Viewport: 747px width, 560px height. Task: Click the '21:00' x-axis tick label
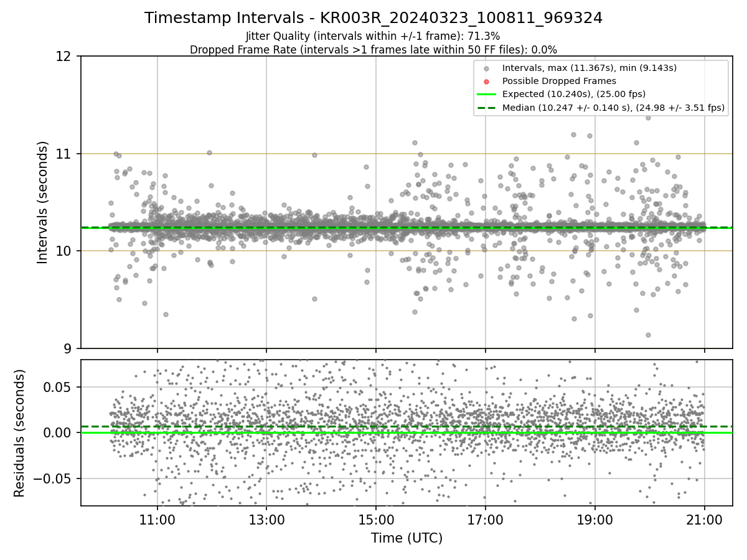pyautogui.click(x=704, y=520)
